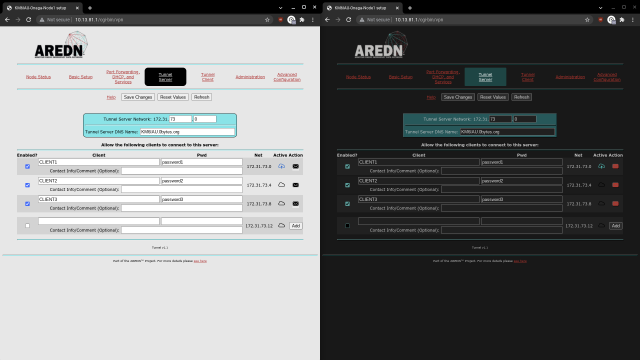Screen dimensions: 640x360
Task: Click Save Changes in dark window
Action: pyautogui.click(x=458, y=97)
